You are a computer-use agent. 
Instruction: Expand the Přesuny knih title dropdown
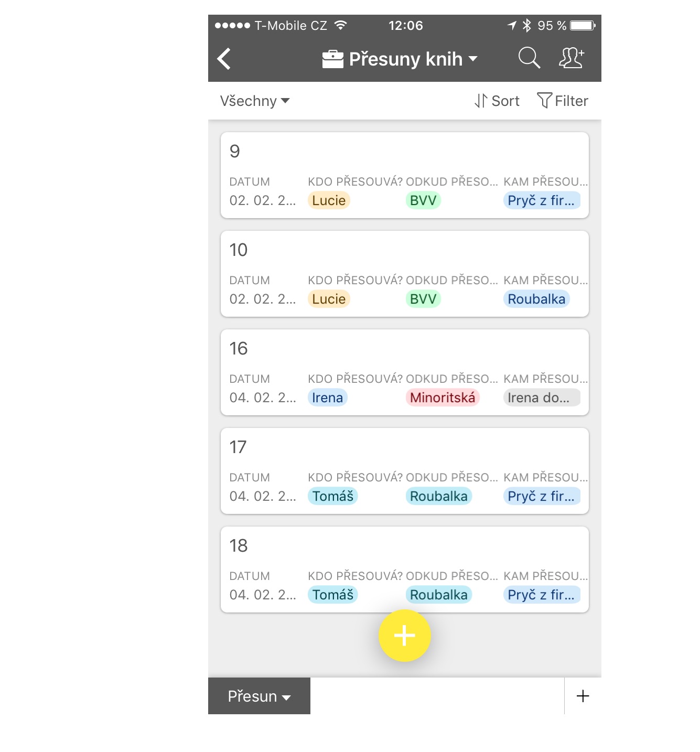[x=473, y=59]
